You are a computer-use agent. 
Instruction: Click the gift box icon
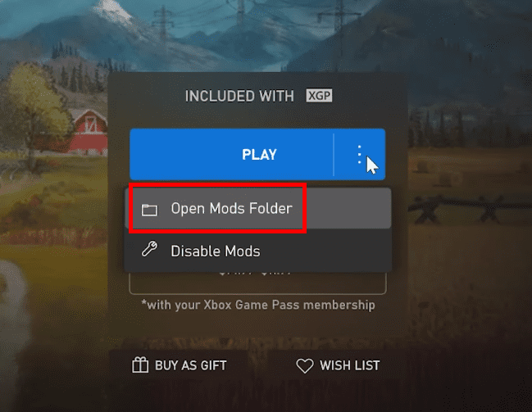pos(140,364)
